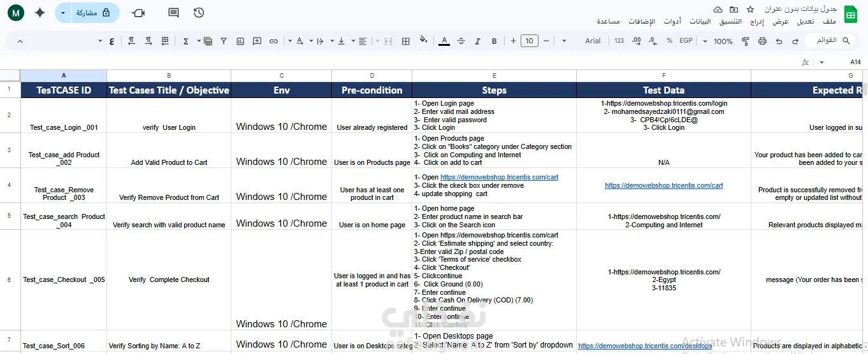Decrease font size with minus
This screenshot has height=354, width=868.
(546, 41)
